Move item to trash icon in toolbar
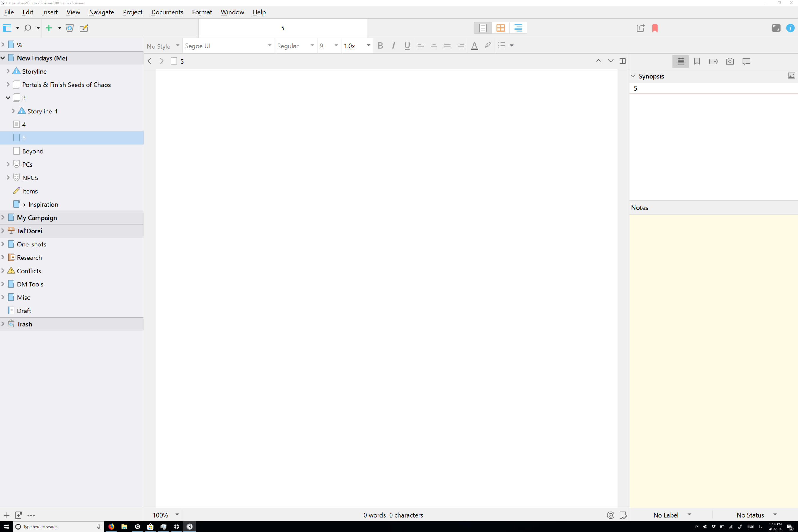This screenshot has height=532, width=798. (x=70, y=28)
